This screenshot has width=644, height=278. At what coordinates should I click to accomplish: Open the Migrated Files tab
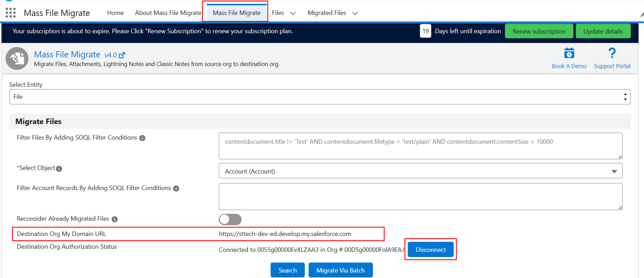[327, 13]
